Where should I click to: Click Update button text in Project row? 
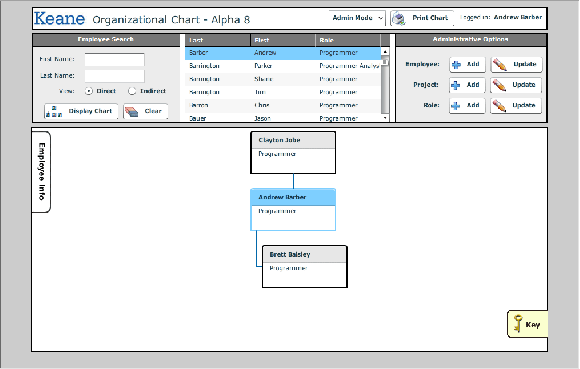524,85
